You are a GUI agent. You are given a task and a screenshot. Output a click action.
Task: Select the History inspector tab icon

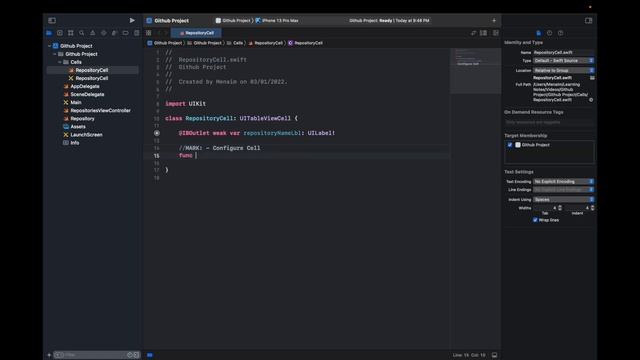(x=549, y=33)
